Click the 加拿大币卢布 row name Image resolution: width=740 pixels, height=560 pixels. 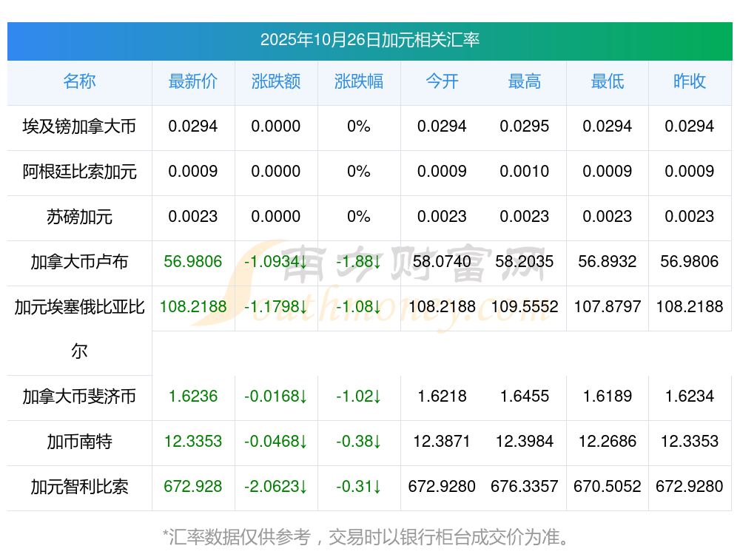tap(79, 262)
